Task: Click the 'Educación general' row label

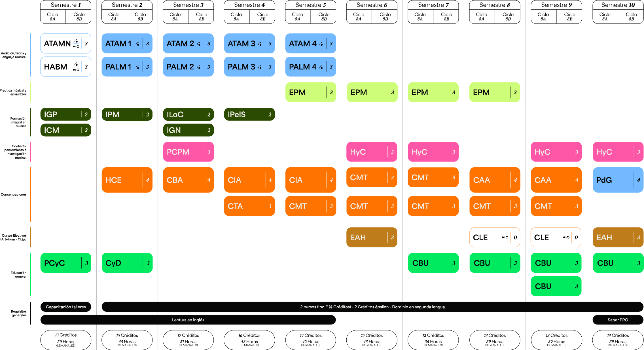Action: coord(18,275)
